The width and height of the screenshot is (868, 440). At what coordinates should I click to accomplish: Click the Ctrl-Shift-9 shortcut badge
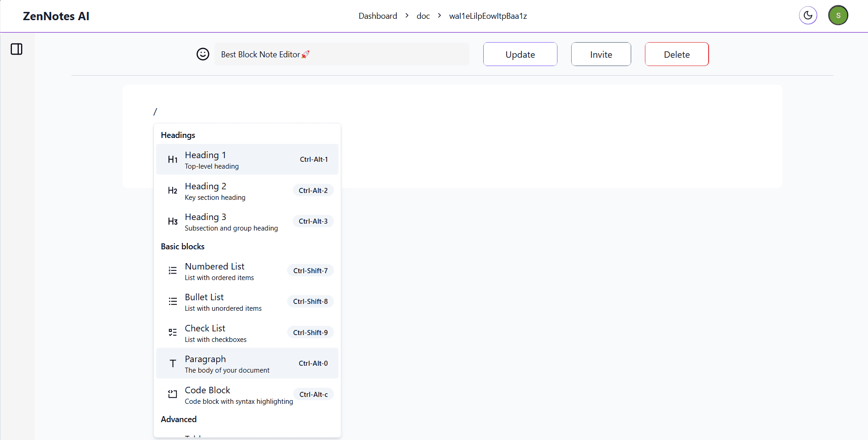tap(311, 333)
